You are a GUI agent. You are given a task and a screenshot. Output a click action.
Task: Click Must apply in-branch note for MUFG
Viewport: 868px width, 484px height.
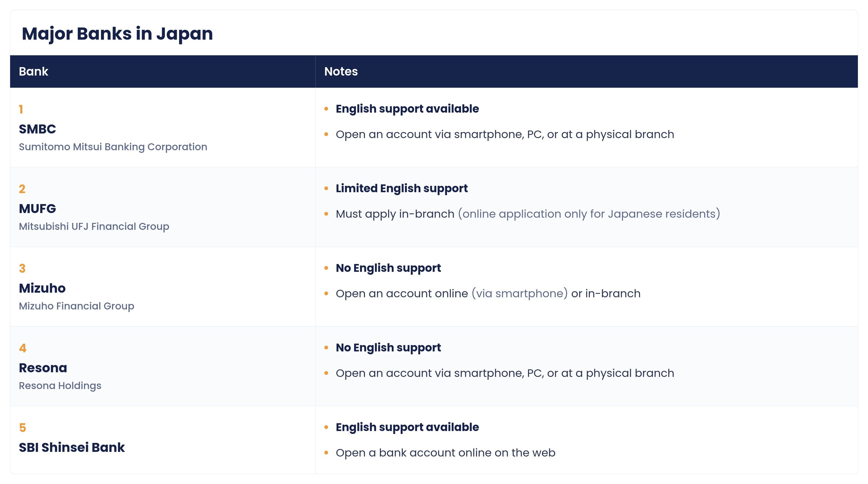tap(528, 214)
